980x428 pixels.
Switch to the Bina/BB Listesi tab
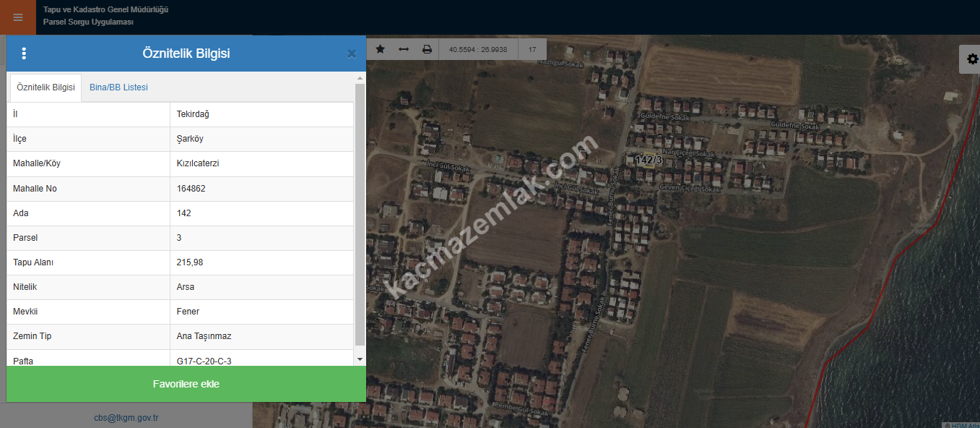118,87
